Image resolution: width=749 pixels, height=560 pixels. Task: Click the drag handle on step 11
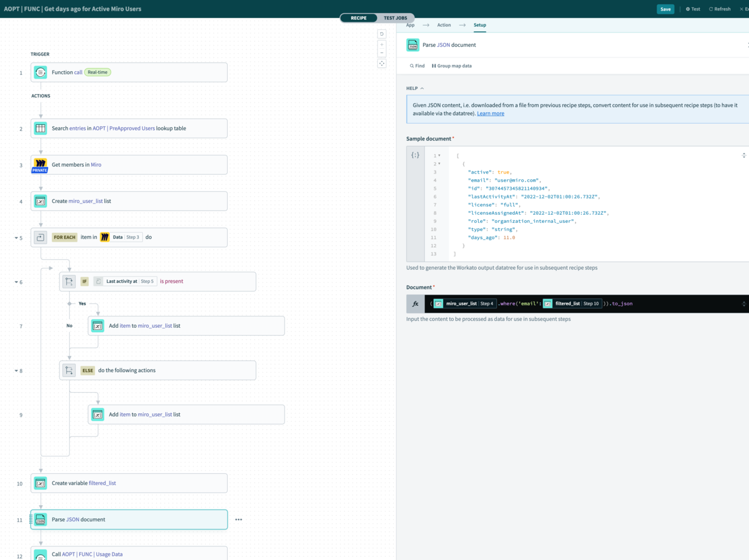(29, 519)
